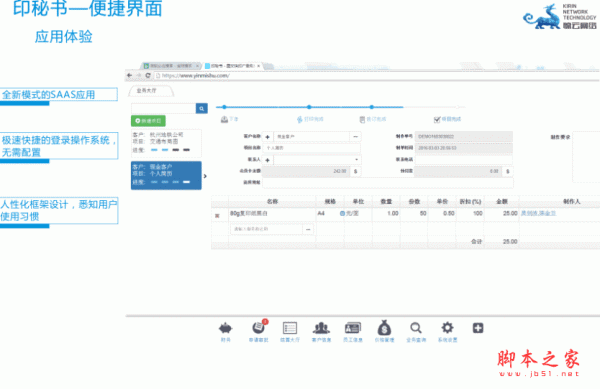Switch to the active 印秘书 browser tab

click(232, 66)
